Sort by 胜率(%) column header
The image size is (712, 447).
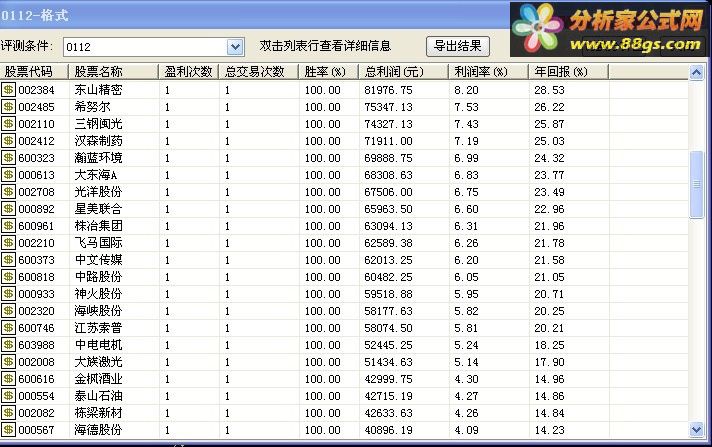tap(329, 72)
